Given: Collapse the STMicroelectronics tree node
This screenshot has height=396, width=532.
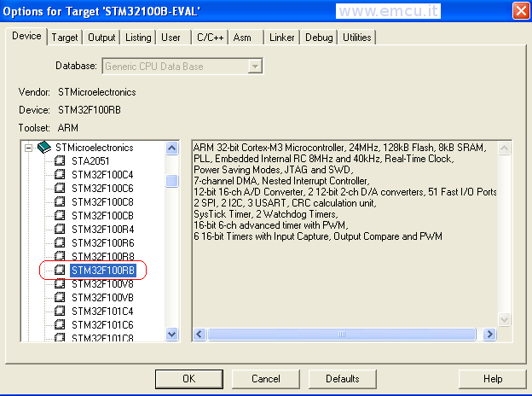Looking at the screenshot, I should 28,148.
